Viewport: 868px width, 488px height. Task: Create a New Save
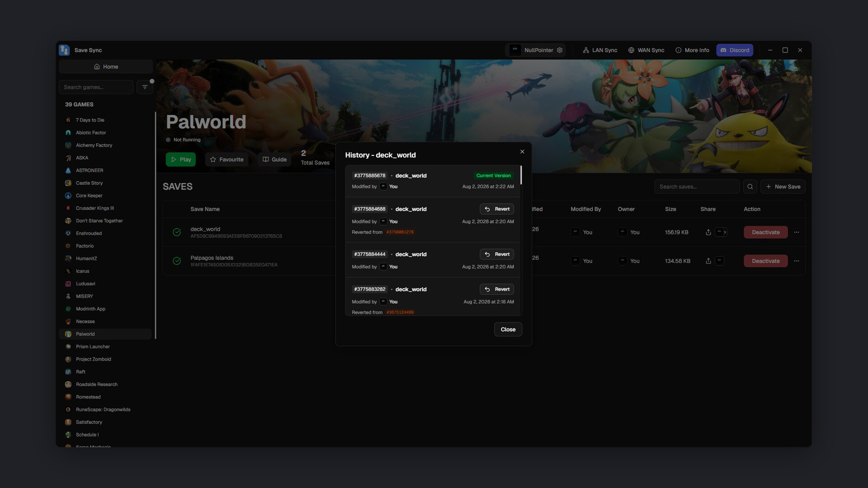point(783,187)
